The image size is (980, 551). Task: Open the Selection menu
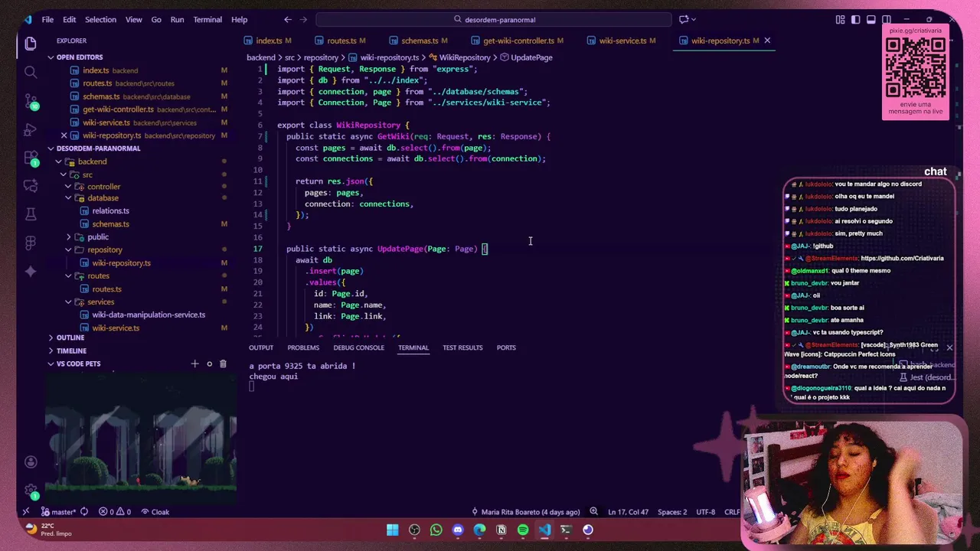click(100, 19)
